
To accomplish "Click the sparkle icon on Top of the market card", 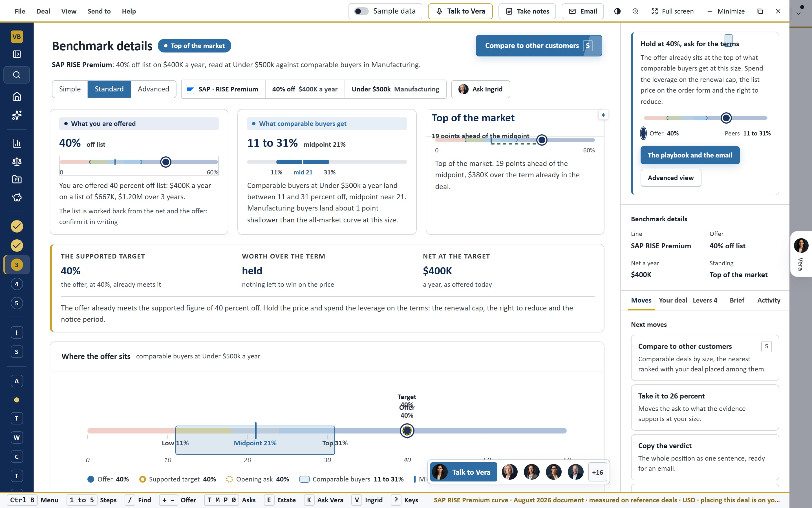I will pyautogui.click(x=603, y=115).
